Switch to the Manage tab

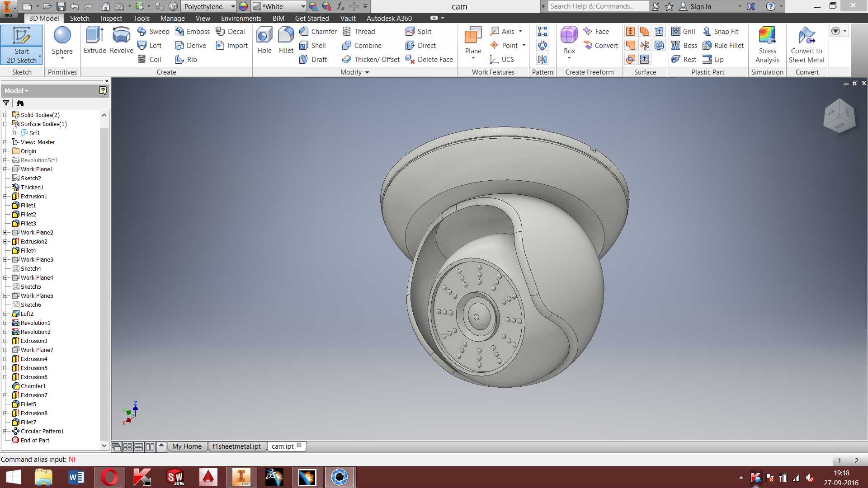[172, 18]
